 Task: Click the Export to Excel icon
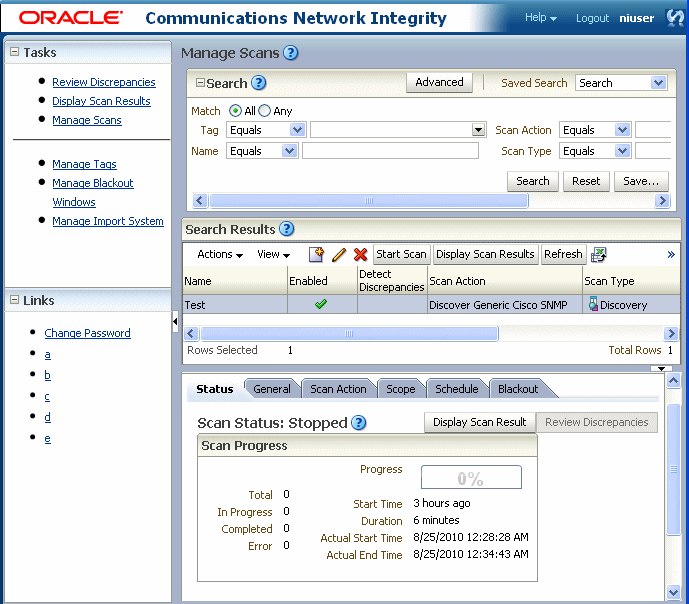(x=598, y=254)
